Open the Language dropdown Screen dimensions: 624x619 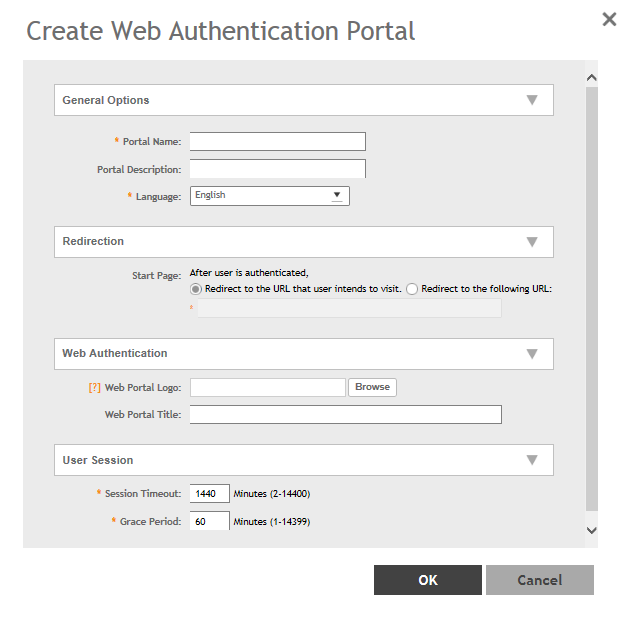pyautogui.click(x=269, y=196)
